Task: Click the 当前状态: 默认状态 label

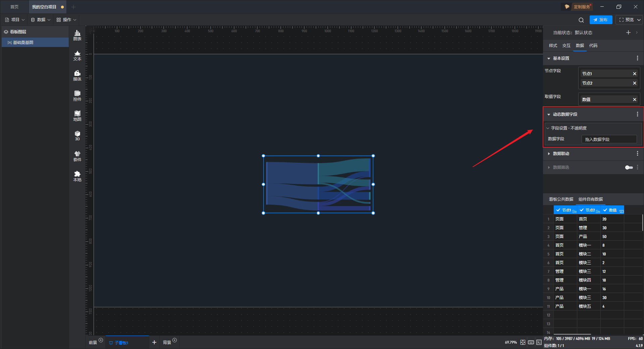Action: coord(573,33)
